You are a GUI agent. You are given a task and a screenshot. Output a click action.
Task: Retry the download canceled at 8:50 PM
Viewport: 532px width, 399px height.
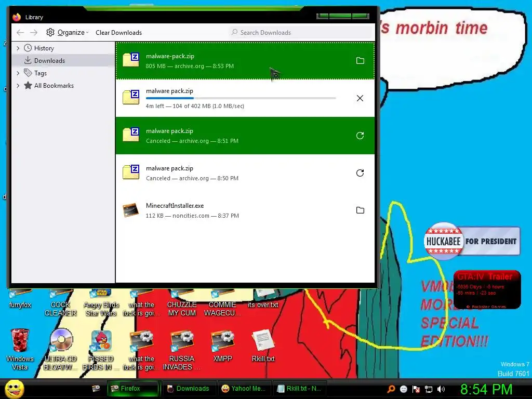[x=360, y=173]
